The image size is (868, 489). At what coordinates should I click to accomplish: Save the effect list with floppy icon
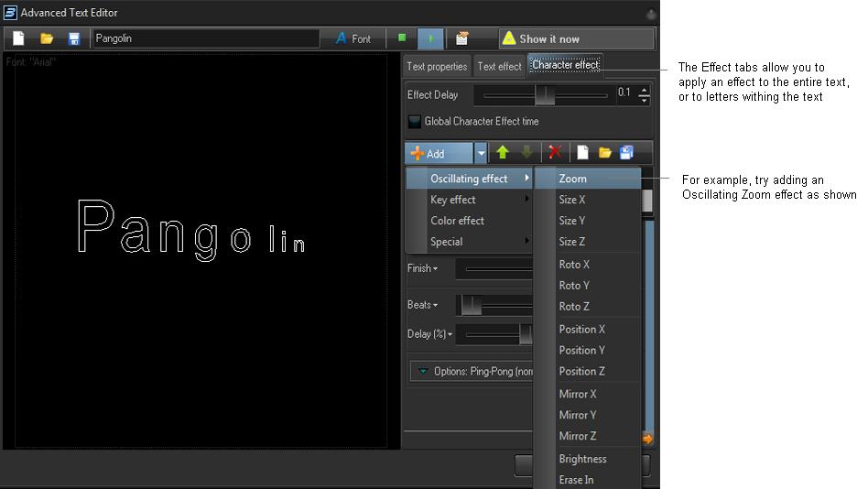[627, 153]
